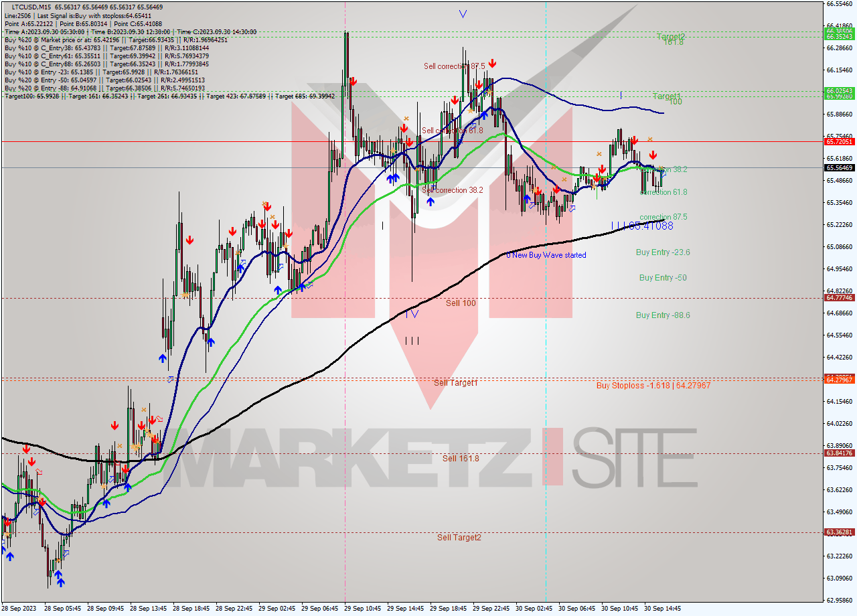Click the 'Sell 161.8' level label
The width and height of the screenshot is (857, 616).
(x=461, y=459)
